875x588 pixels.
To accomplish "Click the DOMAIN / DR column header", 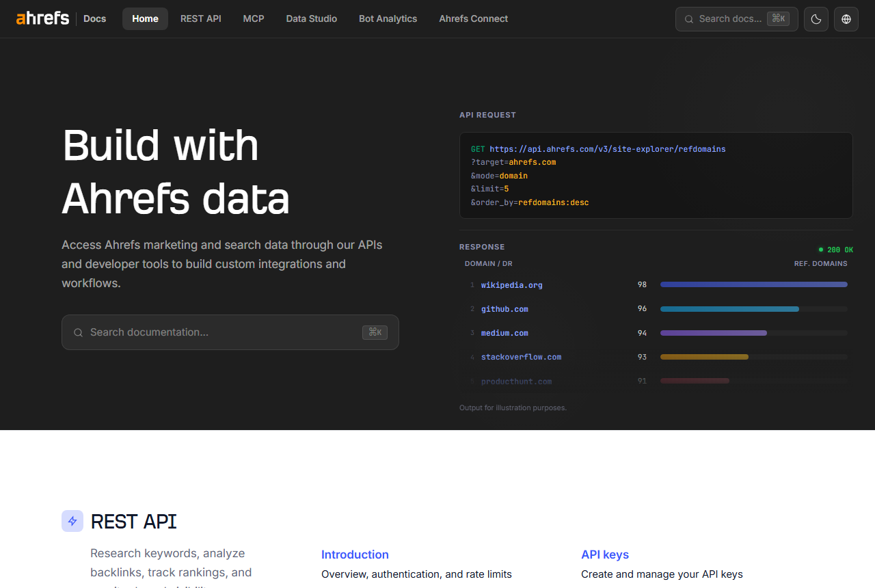I will (489, 264).
